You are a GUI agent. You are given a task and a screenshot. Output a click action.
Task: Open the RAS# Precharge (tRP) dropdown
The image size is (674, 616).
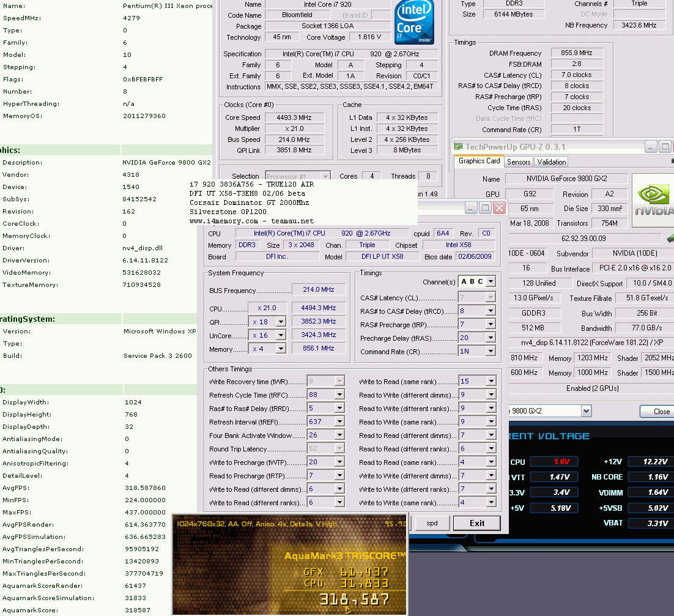(x=491, y=325)
